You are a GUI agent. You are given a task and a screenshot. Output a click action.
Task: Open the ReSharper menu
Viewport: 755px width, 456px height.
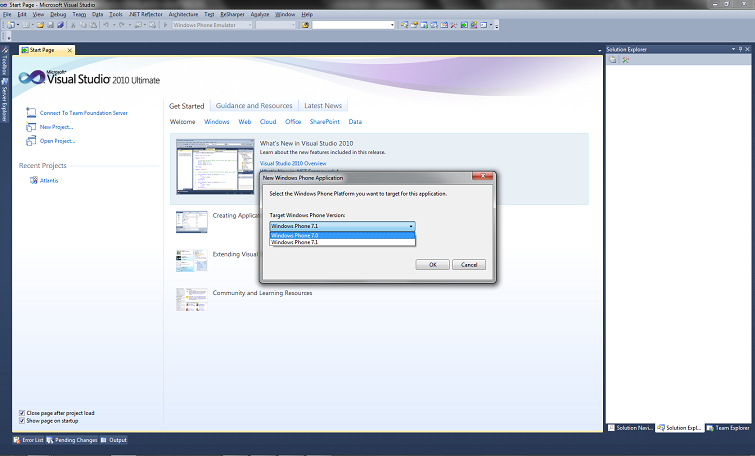[x=232, y=14]
